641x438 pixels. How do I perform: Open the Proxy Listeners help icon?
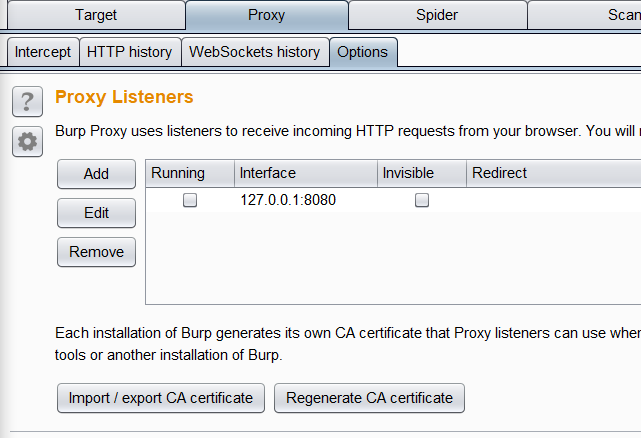pyautogui.click(x=27, y=101)
